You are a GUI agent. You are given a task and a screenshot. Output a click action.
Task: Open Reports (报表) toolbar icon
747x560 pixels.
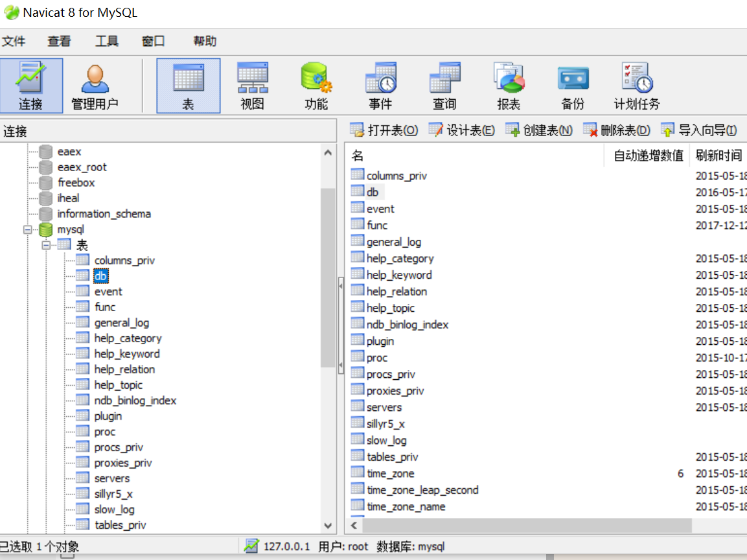509,86
